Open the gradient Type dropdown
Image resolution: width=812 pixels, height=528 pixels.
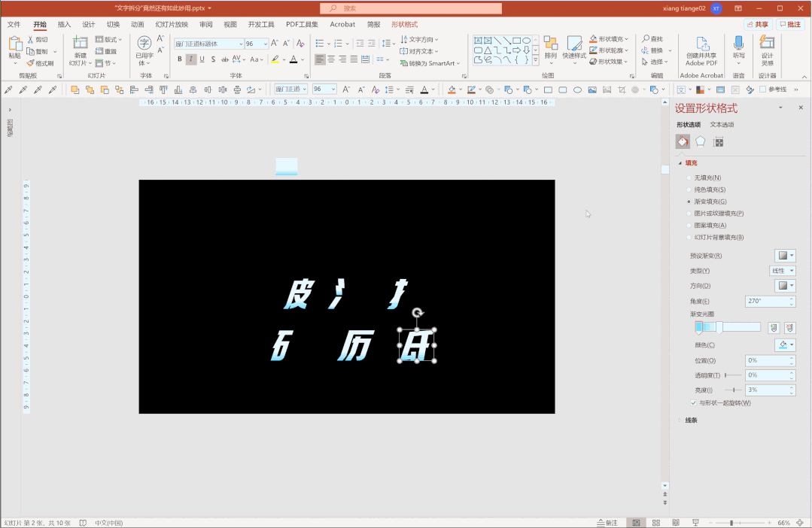782,271
